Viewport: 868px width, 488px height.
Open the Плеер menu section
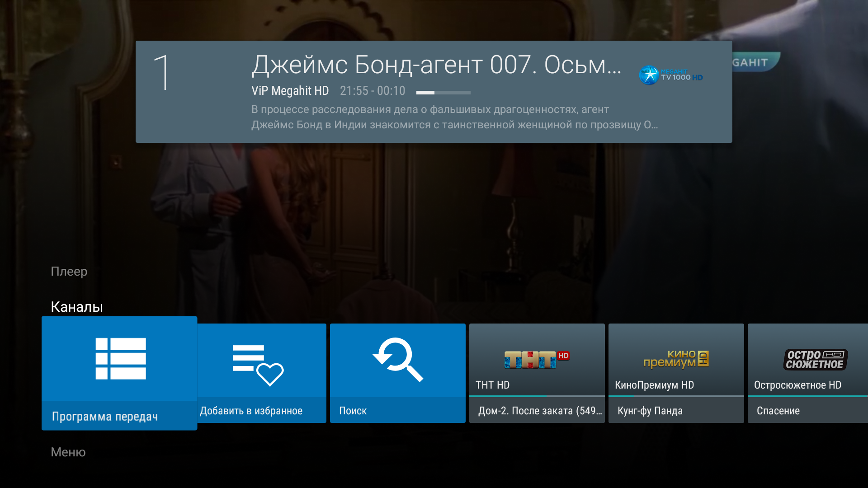[69, 271]
